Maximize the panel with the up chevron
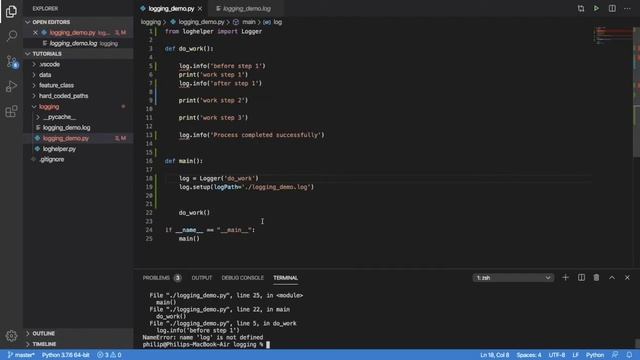The width and height of the screenshot is (640, 360). [x=612, y=278]
